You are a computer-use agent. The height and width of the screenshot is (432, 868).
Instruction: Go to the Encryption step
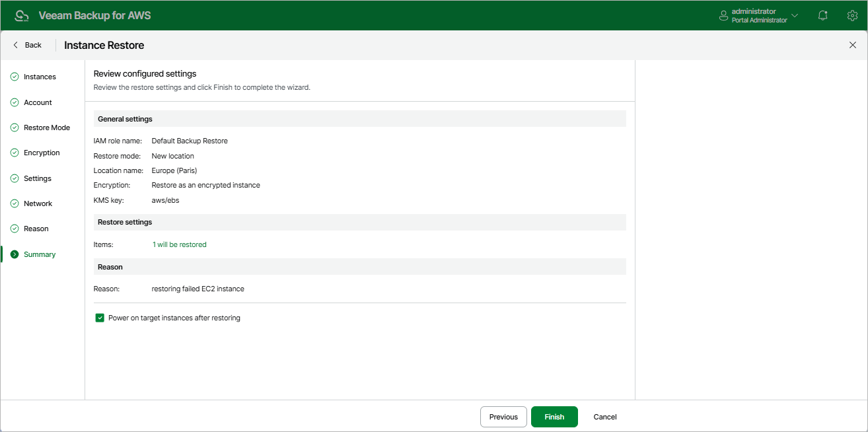[x=42, y=153]
